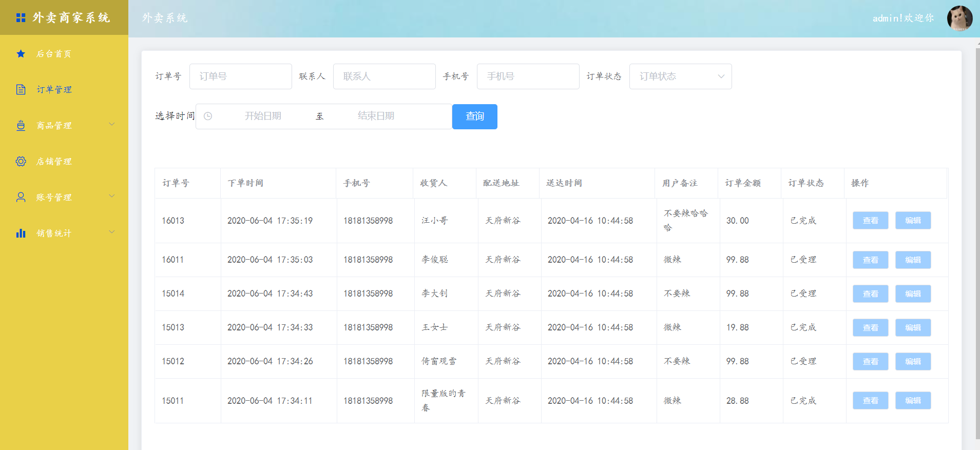Screen dimensions: 980x450
Task: Click the grid logo icon beside 外卖商家系统
Action: pos(21,18)
